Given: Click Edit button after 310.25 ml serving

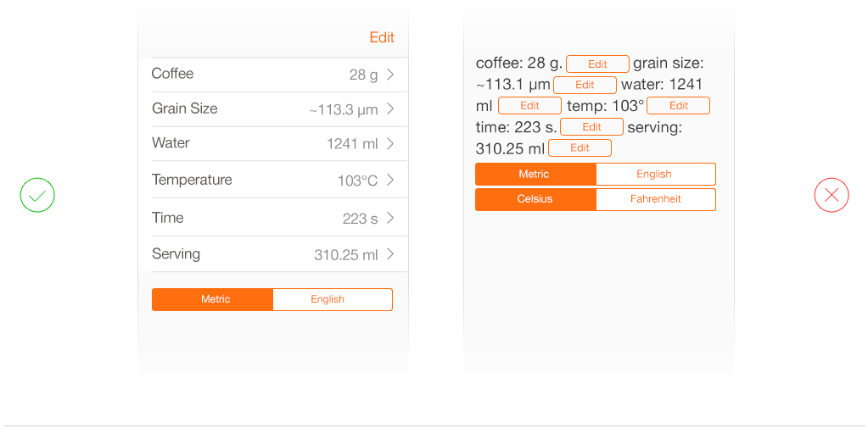Looking at the screenshot, I should pos(580,148).
